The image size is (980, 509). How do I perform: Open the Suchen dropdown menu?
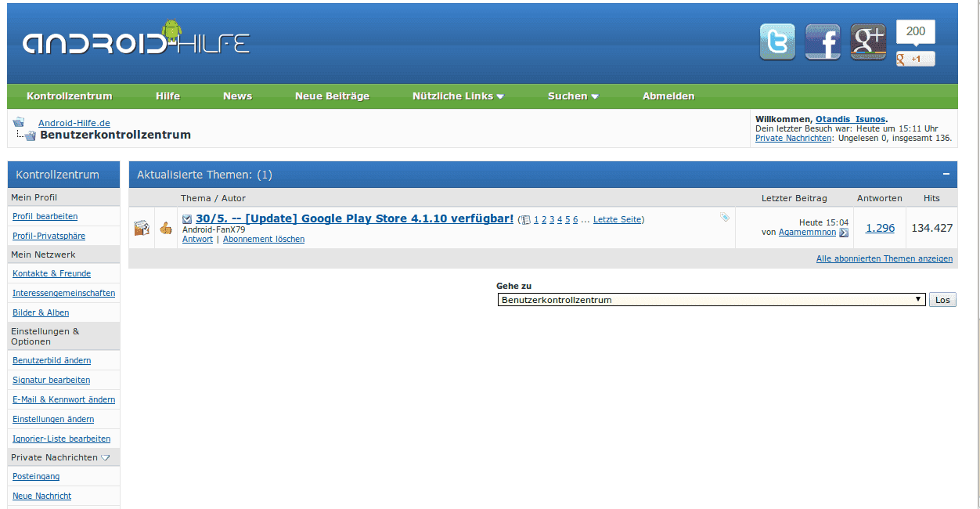(573, 96)
